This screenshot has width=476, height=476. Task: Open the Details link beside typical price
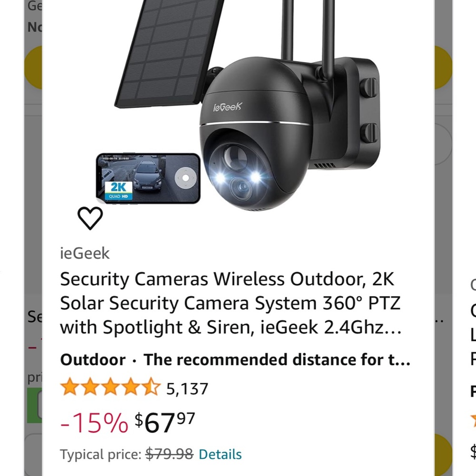pos(220,454)
